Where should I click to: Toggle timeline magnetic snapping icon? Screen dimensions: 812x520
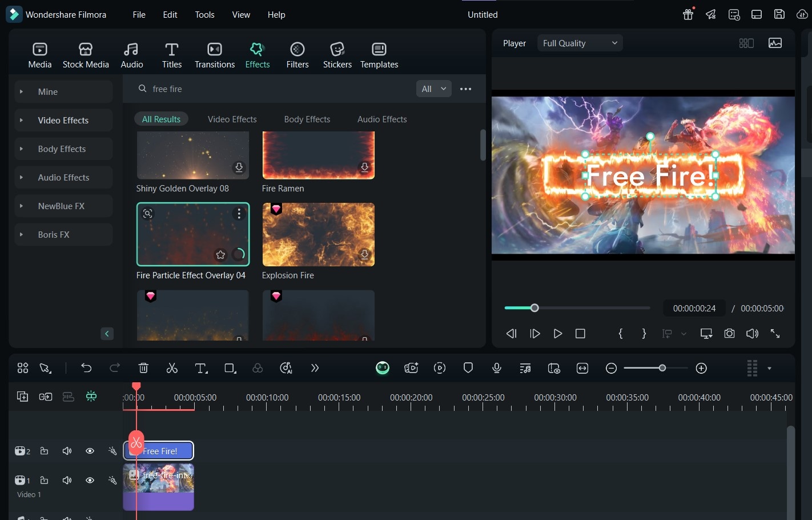pos(91,397)
